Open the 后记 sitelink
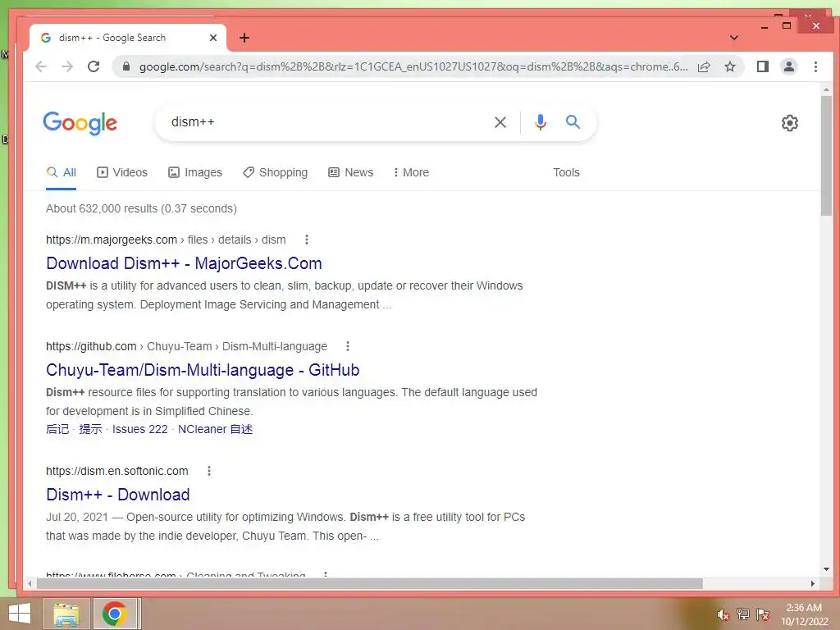This screenshot has height=630, width=840. 57,429
